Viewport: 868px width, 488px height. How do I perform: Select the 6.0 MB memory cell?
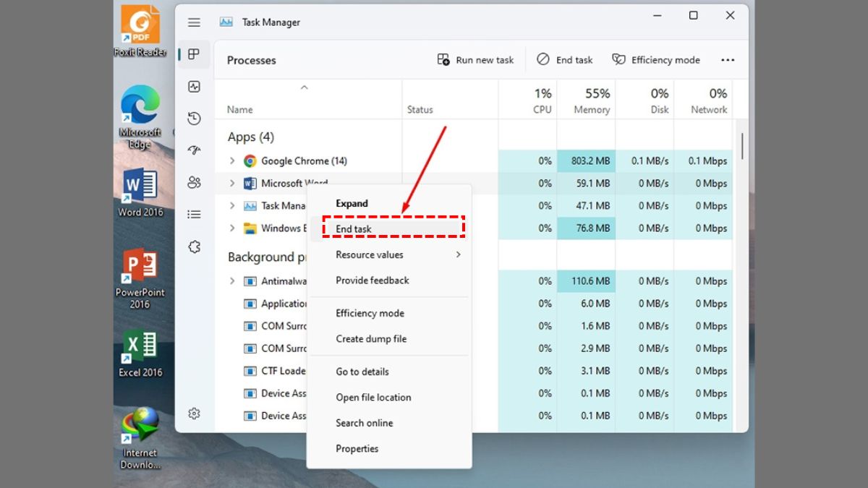coord(587,304)
